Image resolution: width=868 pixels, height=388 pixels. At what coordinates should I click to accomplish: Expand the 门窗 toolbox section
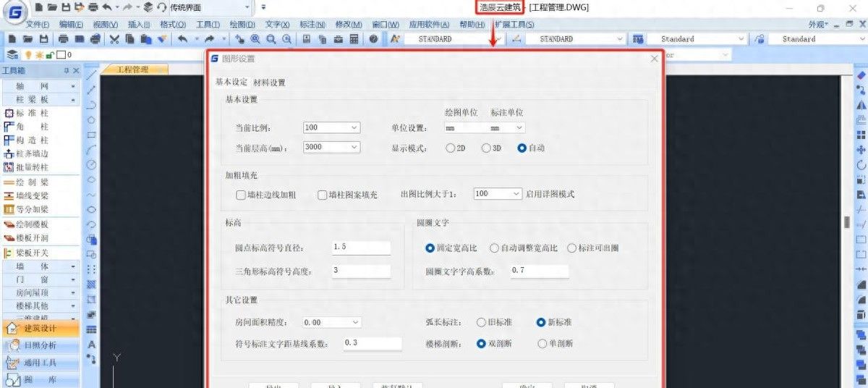click(40, 279)
